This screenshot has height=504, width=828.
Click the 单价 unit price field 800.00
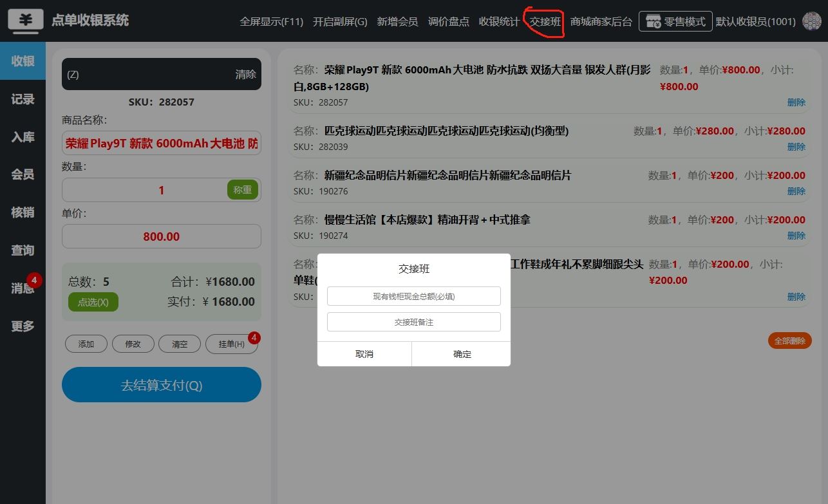point(162,236)
